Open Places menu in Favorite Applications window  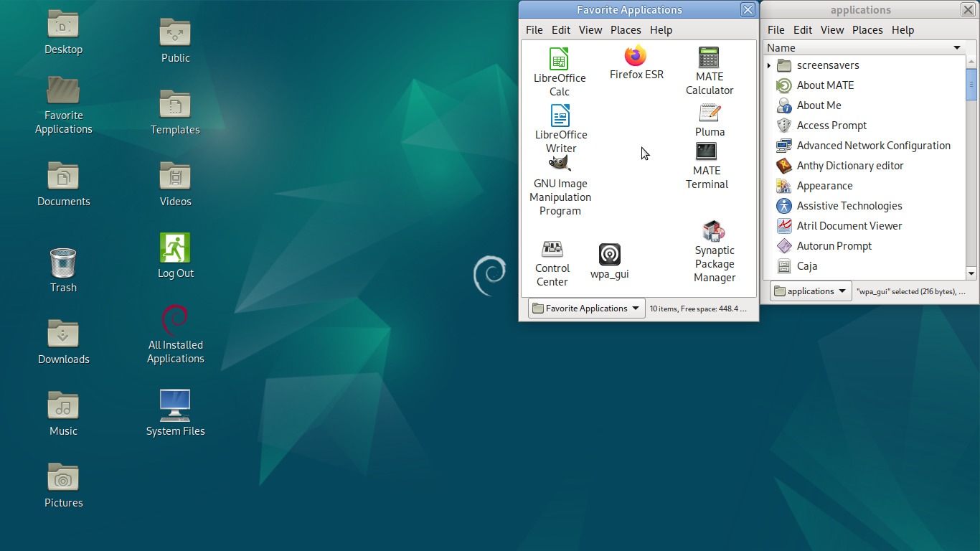[x=626, y=30]
